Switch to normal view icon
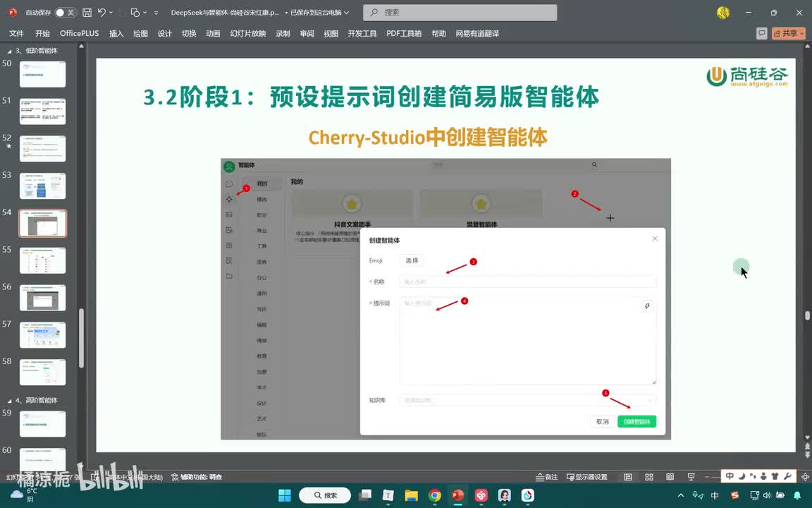 (627, 477)
